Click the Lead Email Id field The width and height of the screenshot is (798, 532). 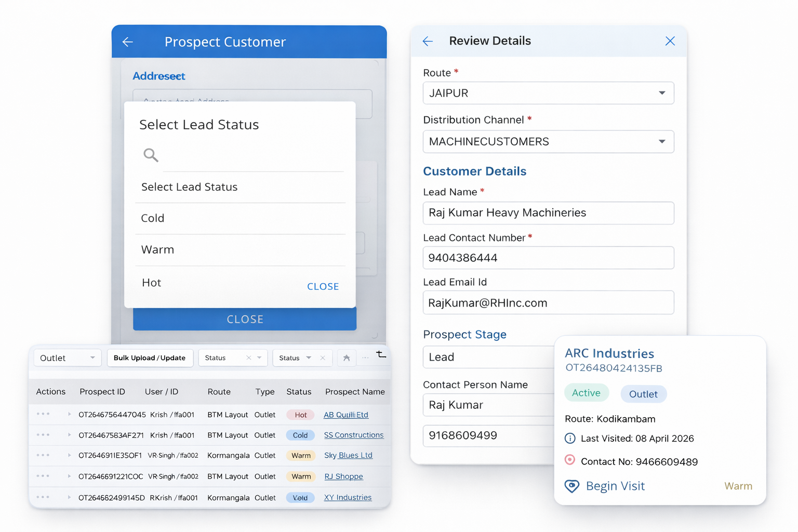pos(549,302)
